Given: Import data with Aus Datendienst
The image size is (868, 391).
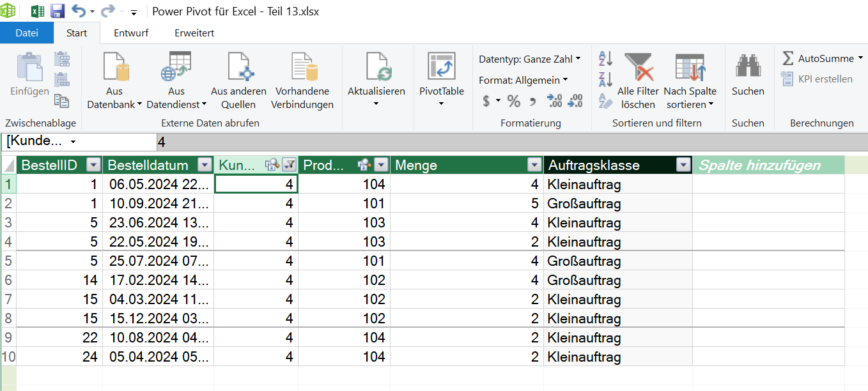Looking at the screenshot, I should 176,80.
